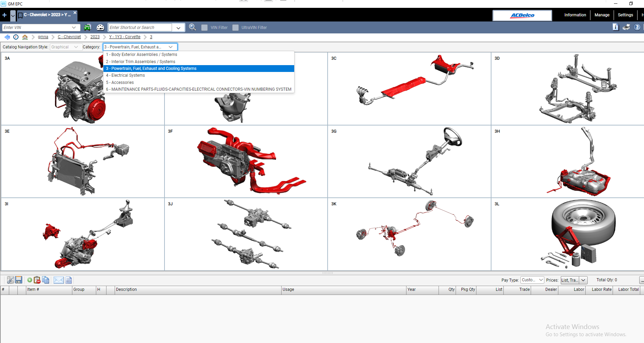
Task: Add a new catalog tab with plus icon
Action: 4,15
